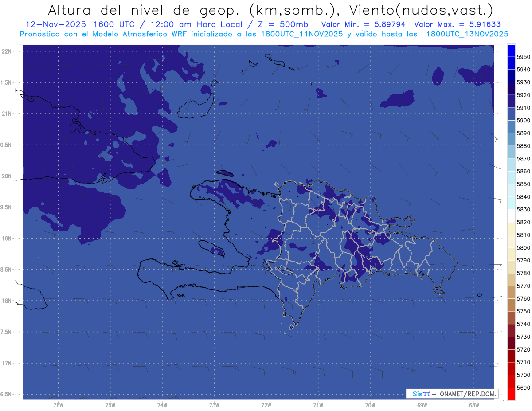Screen dimensions: 532x411
Task: Click the main title 'Altura del nivel de geop.'
Action: [143, 10]
